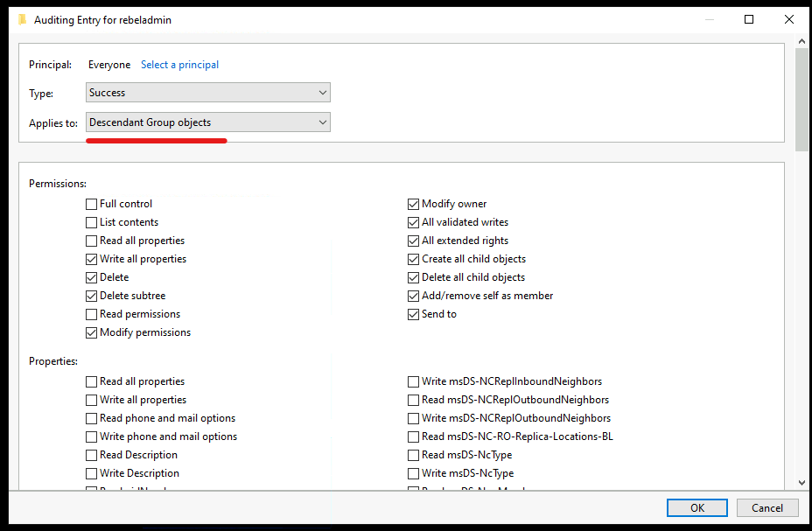Check Write msDS-NcType property
This screenshot has height=531, width=812.
(x=413, y=473)
